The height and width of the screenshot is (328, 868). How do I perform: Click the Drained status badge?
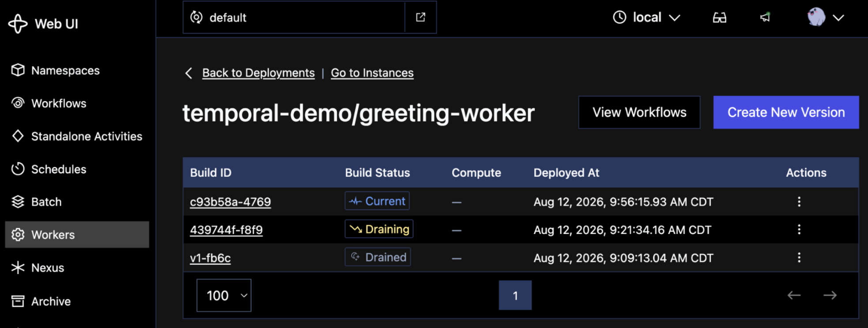[x=377, y=257]
